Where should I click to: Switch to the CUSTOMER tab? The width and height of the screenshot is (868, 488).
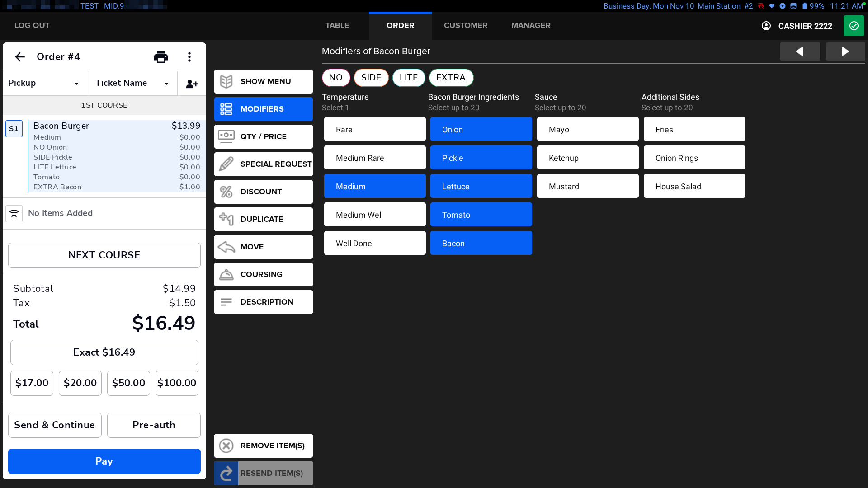(x=465, y=26)
